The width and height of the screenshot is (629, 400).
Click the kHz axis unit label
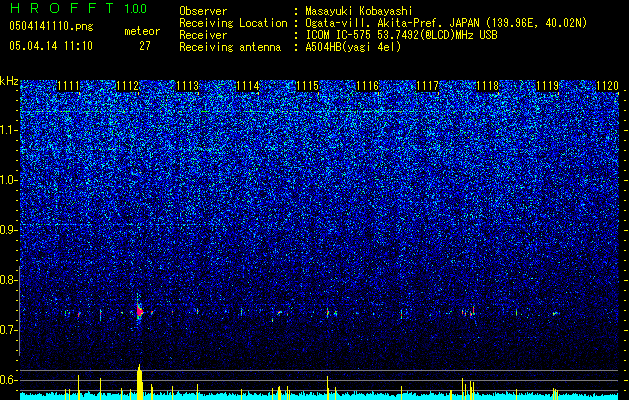pos(9,81)
